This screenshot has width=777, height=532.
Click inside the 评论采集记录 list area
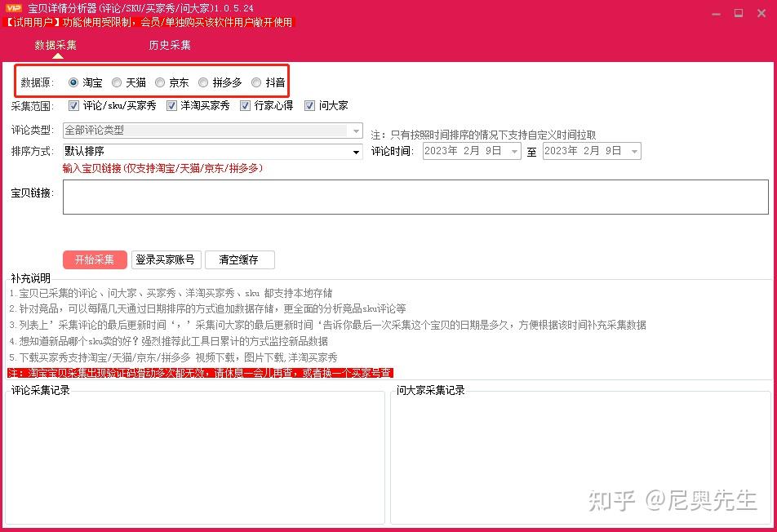point(195,459)
